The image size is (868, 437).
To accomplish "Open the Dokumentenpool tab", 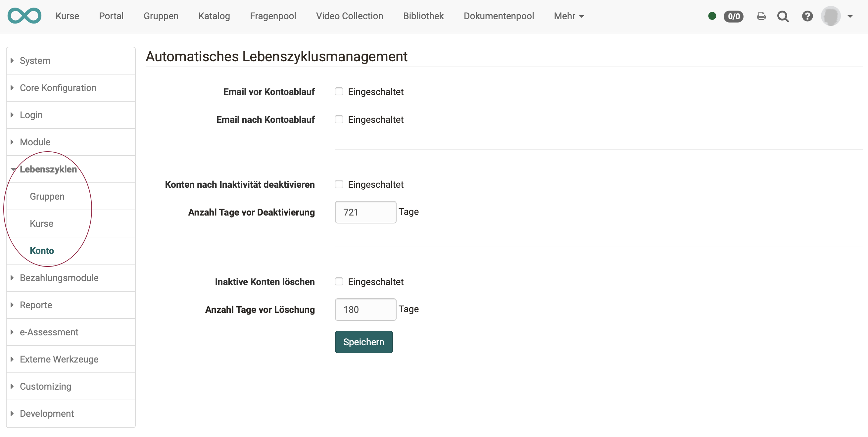I will coord(499,16).
